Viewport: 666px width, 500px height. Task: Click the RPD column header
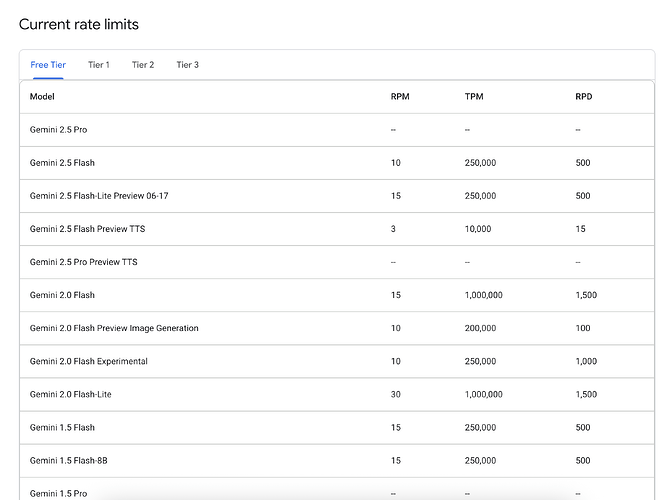(x=583, y=96)
